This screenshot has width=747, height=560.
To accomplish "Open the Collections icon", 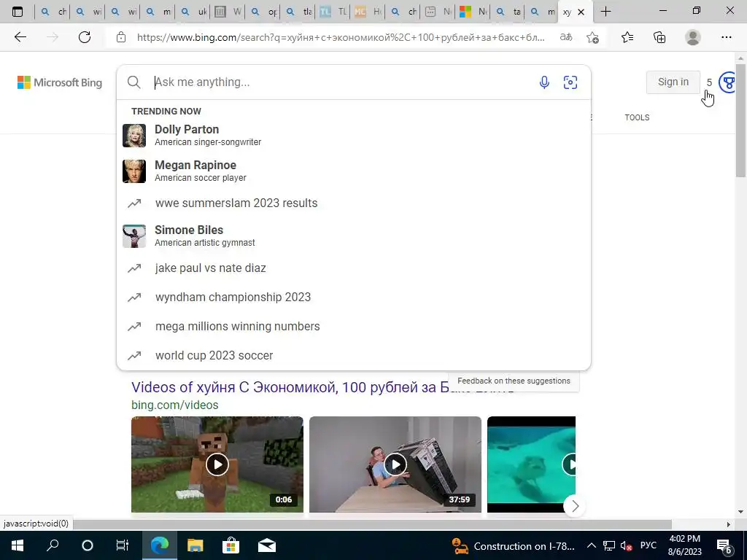I will 659,37.
